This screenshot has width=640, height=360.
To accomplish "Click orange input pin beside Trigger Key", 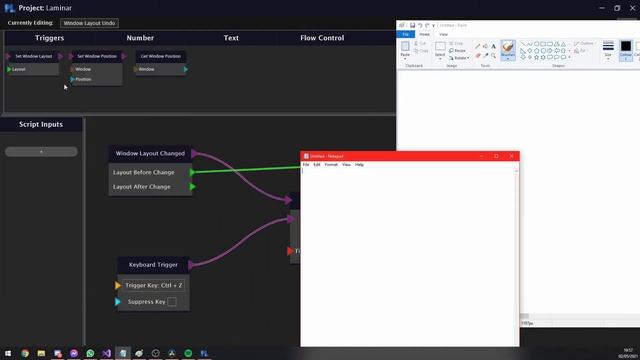I will click(118, 285).
